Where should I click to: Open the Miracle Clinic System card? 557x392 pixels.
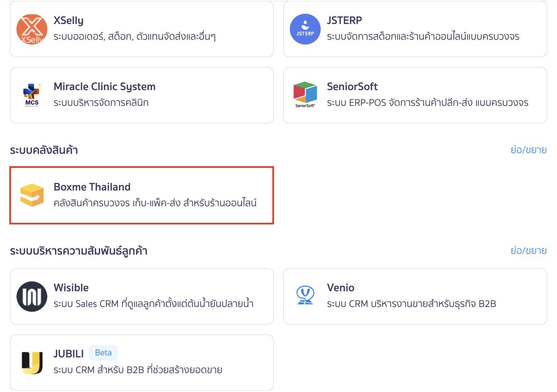(x=141, y=95)
